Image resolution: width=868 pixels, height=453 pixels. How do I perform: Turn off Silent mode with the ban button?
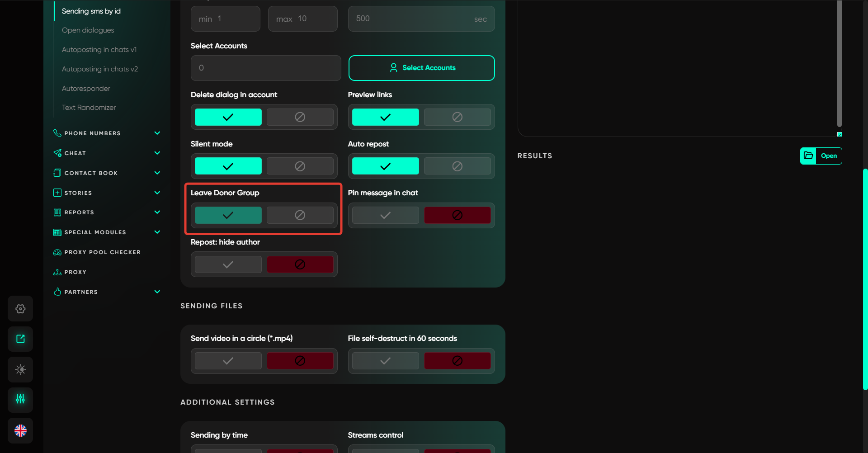tap(300, 166)
